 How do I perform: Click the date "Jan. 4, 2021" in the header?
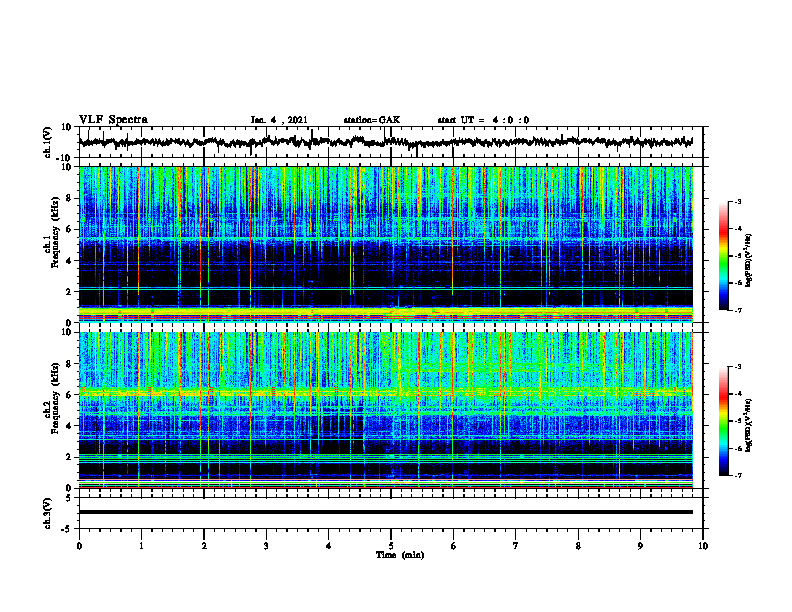(279, 120)
